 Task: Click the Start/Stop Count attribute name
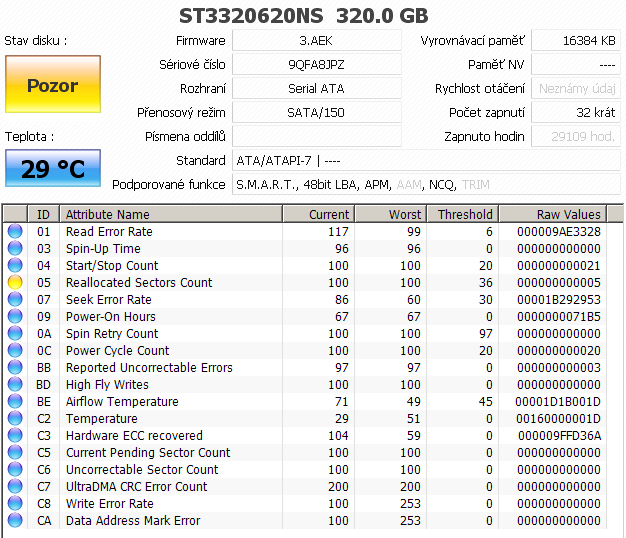[112, 265]
